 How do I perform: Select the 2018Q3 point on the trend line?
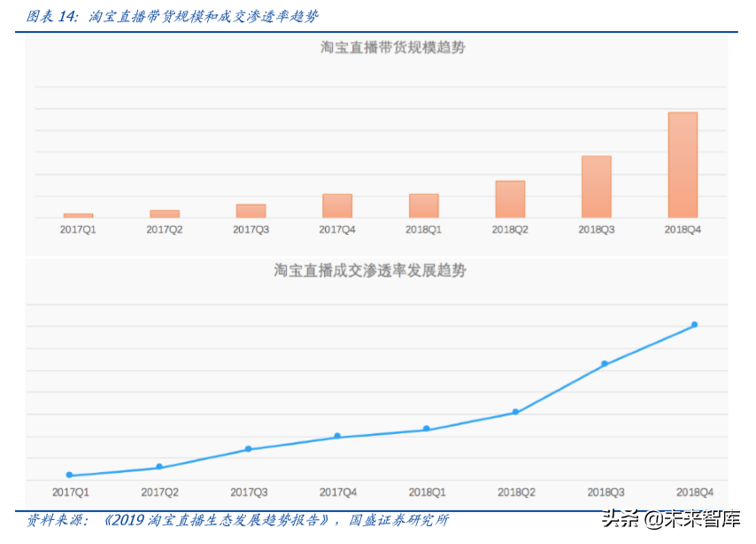click(x=604, y=363)
